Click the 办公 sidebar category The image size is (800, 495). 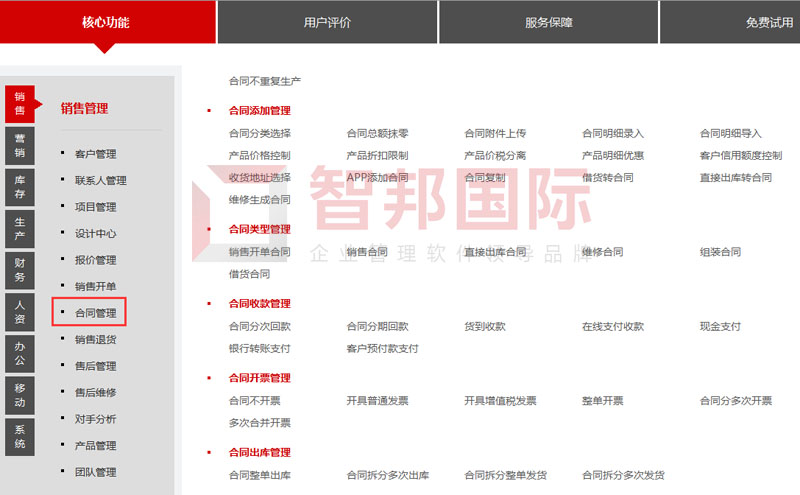(x=20, y=353)
